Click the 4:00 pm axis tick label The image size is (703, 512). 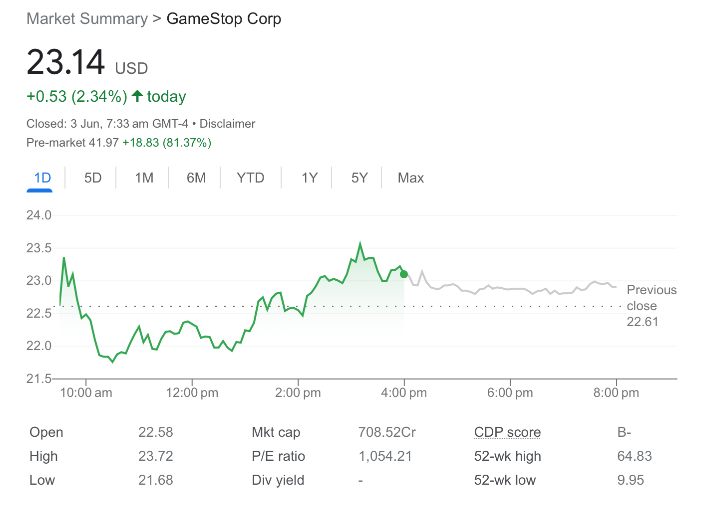pyautogui.click(x=404, y=393)
